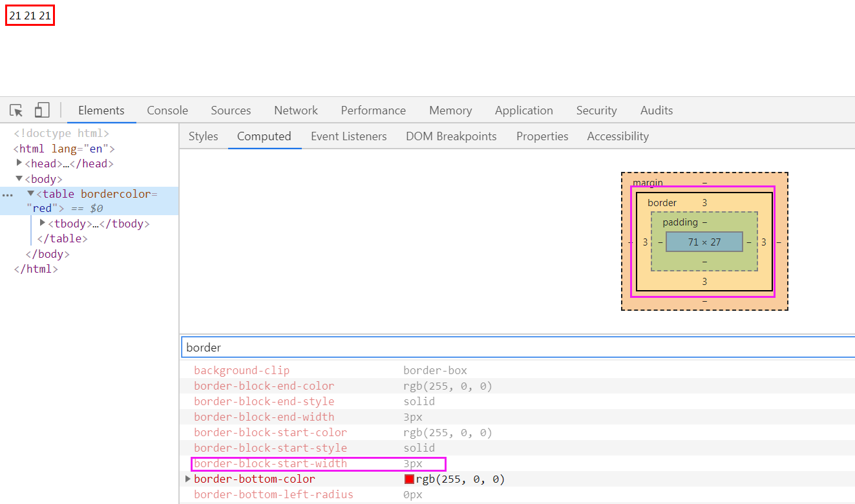
Task: Switch to the Audits panel
Action: 657,110
